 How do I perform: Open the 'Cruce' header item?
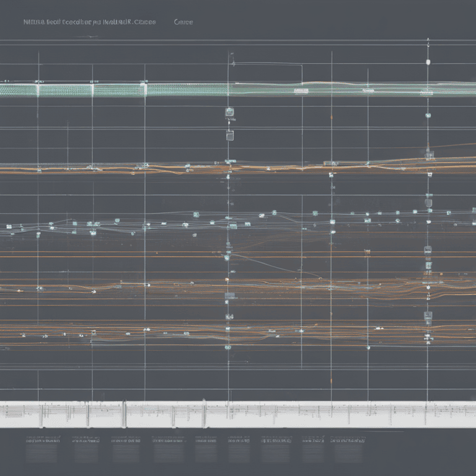coord(183,22)
